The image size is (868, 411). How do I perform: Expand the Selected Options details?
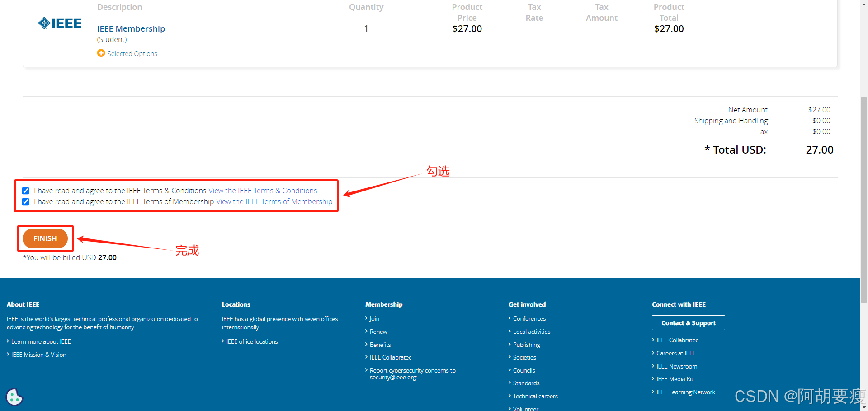(132, 54)
